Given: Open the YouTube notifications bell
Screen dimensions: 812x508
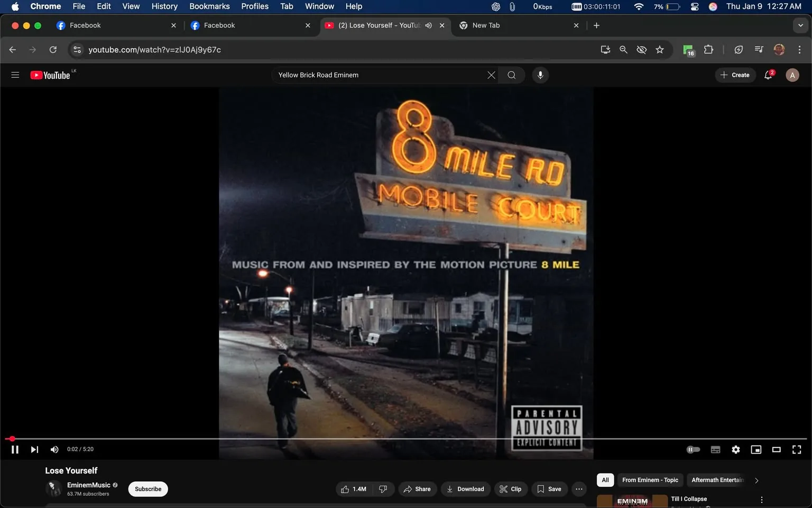Looking at the screenshot, I should click(x=768, y=75).
